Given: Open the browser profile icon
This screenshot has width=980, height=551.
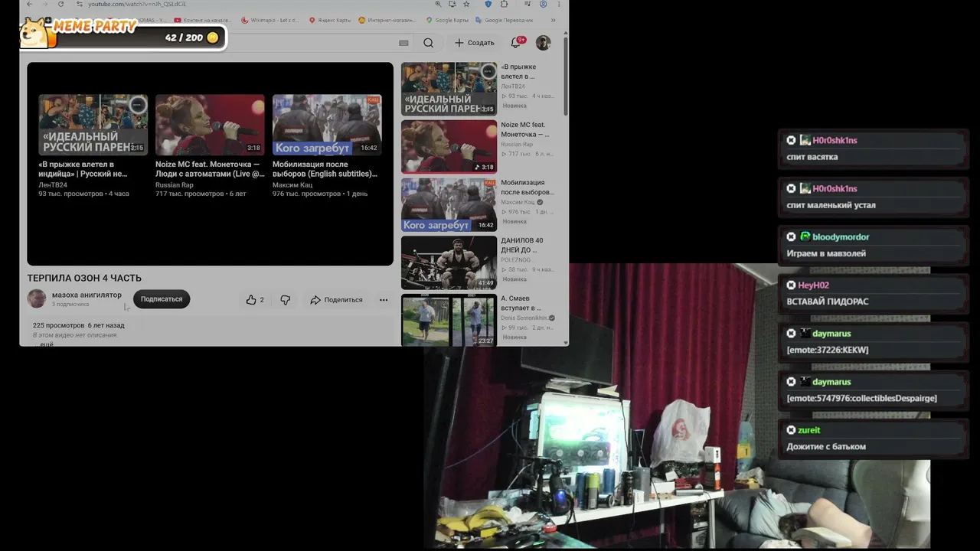Looking at the screenshot, I should pyautogui.click(x=543, y=4).
